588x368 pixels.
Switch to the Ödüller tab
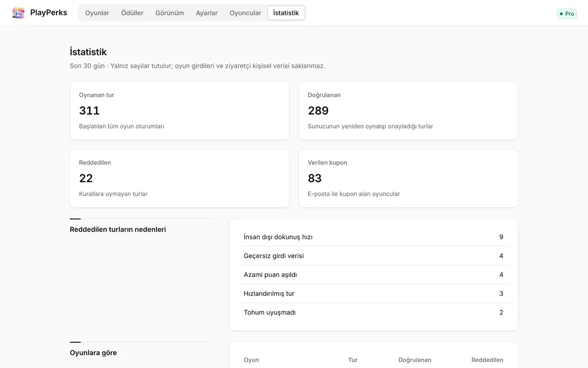pyautogui.click(x=132, y=13)
